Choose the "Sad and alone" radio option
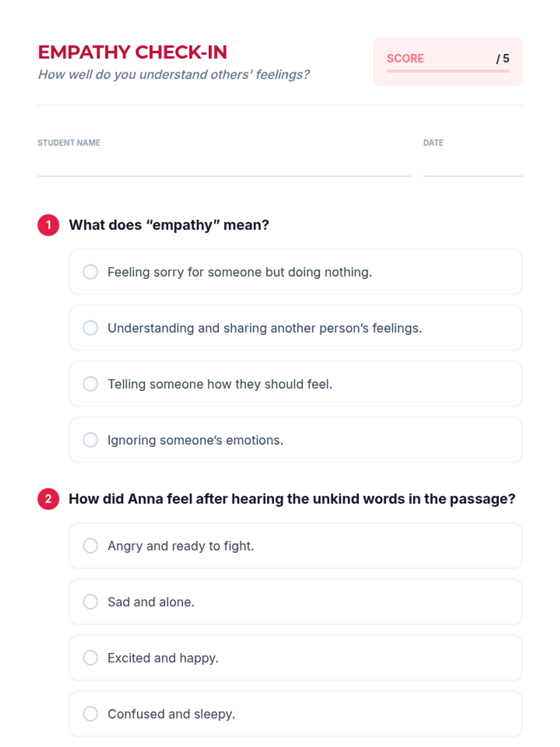The width and height of the screenshot is (560, 747). coord(91,602)
